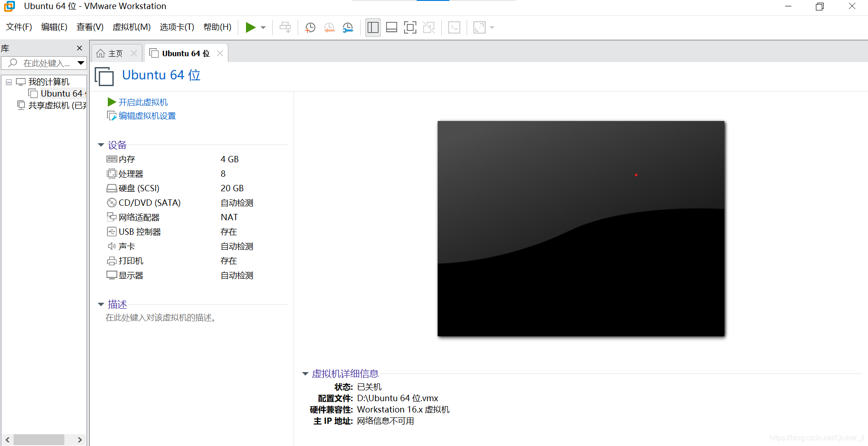868x446 pixels.
Task: Click the CD/DVD disc icon
Action: pos(112,203)
